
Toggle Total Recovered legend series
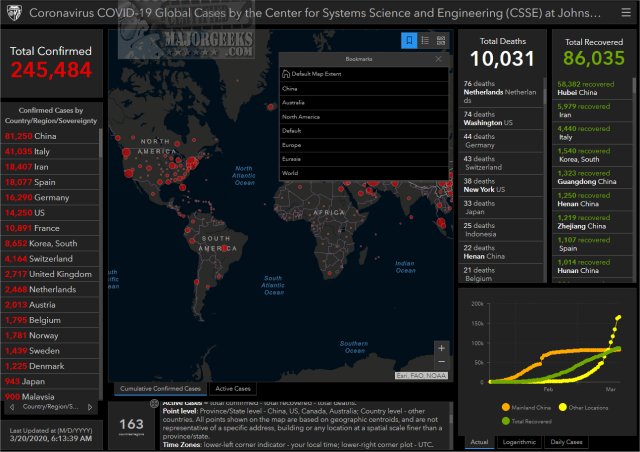click(527, 421)
